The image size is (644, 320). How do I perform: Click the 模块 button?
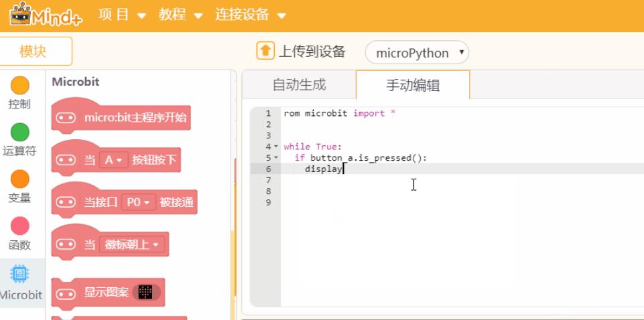click(34, 52)
